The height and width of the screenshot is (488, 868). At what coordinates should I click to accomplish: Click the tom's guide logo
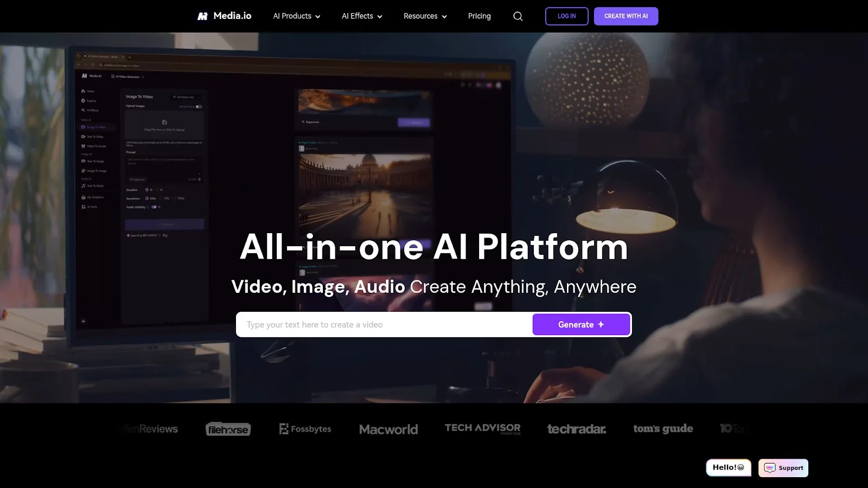point(663,429)
